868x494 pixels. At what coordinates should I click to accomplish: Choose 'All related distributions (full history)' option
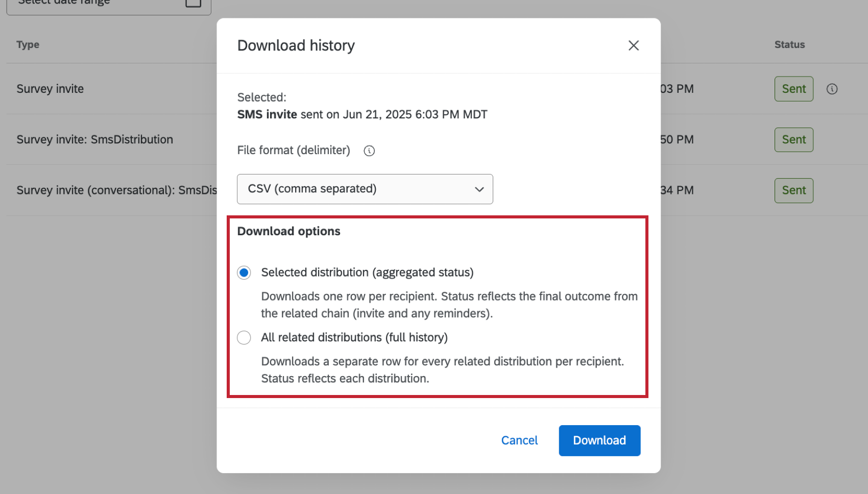click(244, 337)
